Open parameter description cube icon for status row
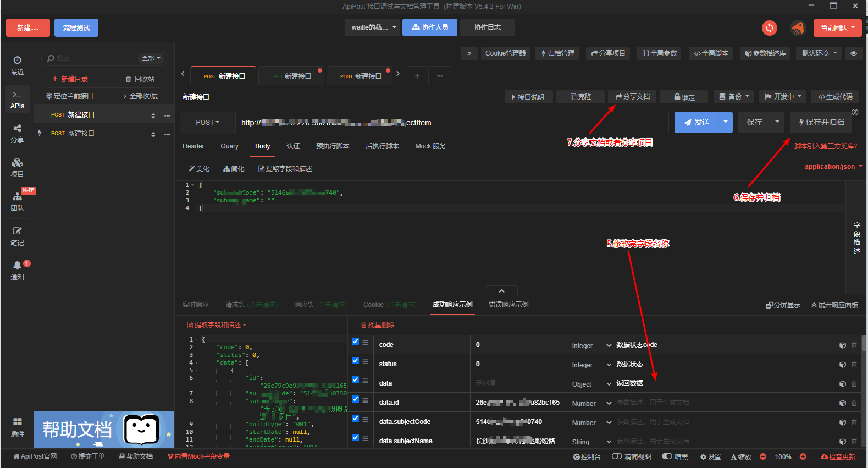This screenshot has width=868, height=468. (842, 365)
